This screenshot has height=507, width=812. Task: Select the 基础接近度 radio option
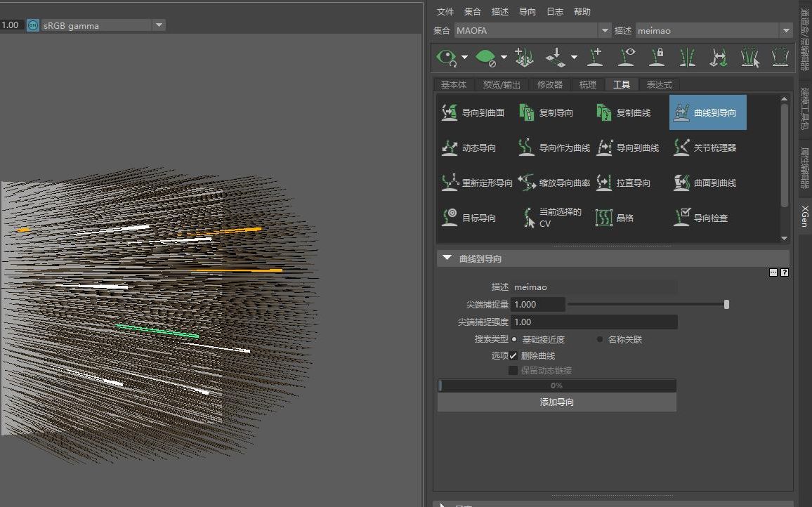point(514,339)
